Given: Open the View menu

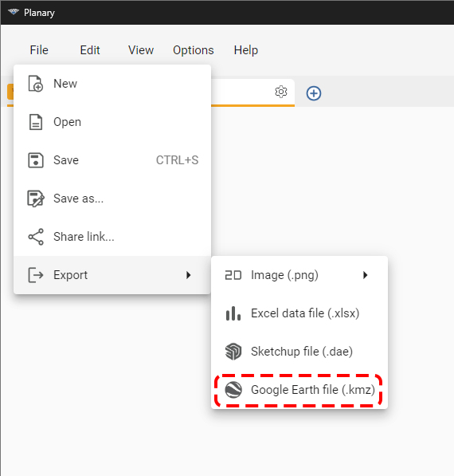Looking at the screenshot, I should (x=141, y=50).
